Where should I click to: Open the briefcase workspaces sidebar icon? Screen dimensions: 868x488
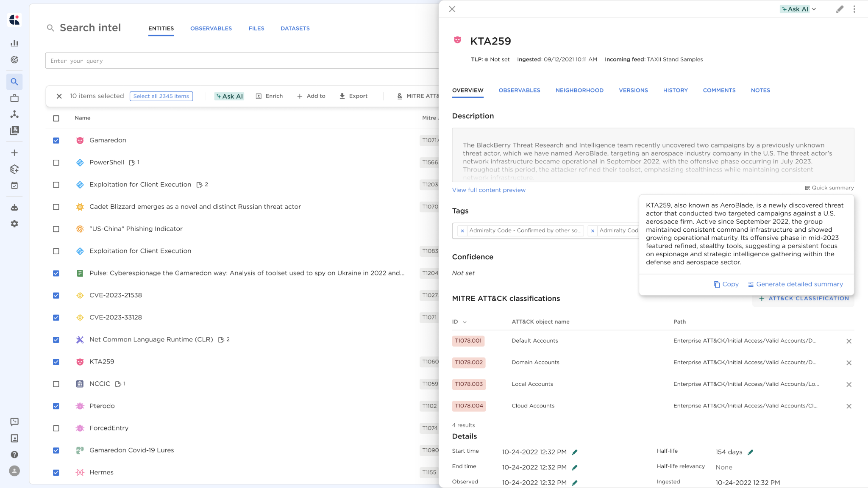[x=14, y=98]
